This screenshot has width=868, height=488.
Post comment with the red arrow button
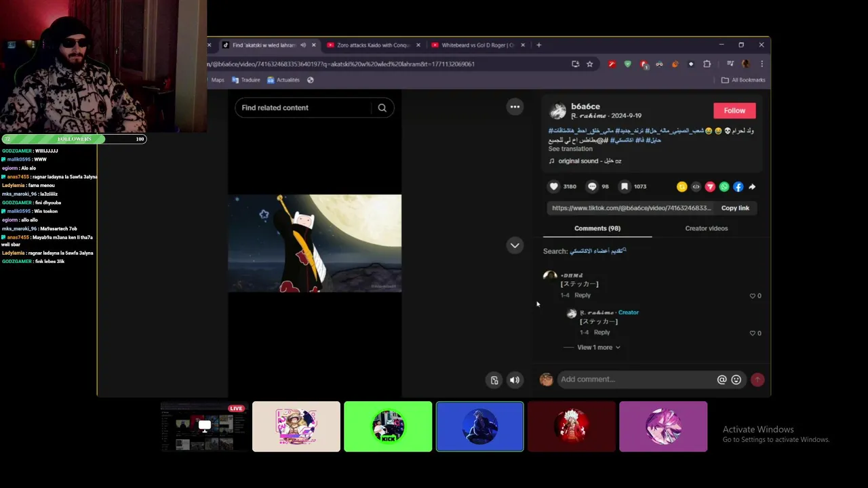coord(757,380)
